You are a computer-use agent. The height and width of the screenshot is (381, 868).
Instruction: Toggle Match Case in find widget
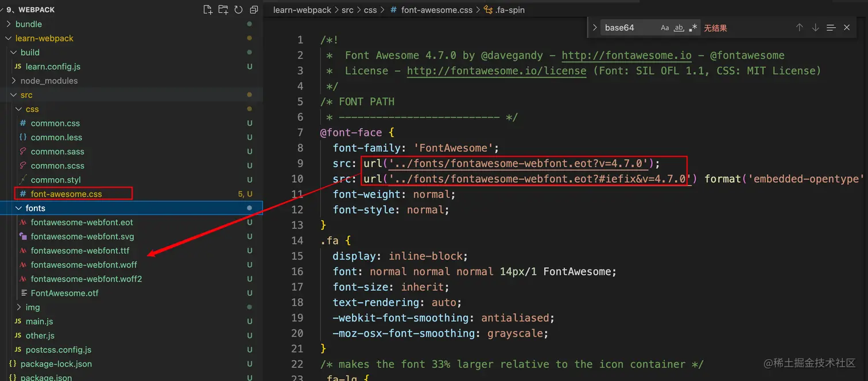(665, 28)
